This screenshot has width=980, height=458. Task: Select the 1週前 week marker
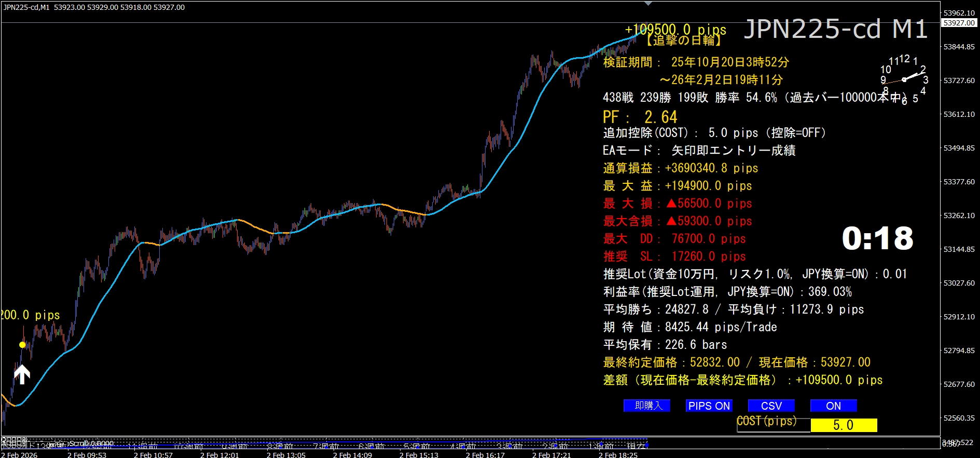pos(600,446)
